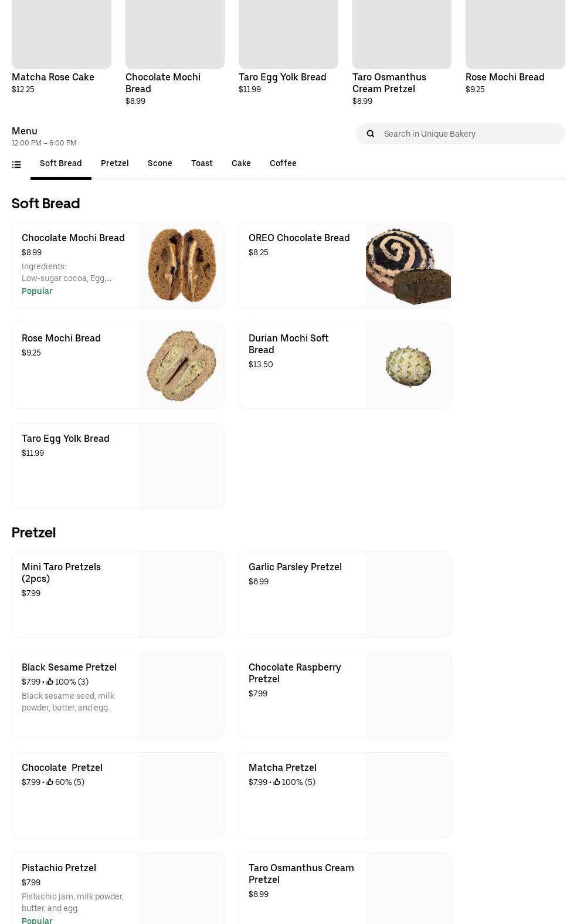The height and width of the screenshot is (924, 577).
Task: Click the Chocolate Pretzel thumbs-up rating icon
Action: 50,782
